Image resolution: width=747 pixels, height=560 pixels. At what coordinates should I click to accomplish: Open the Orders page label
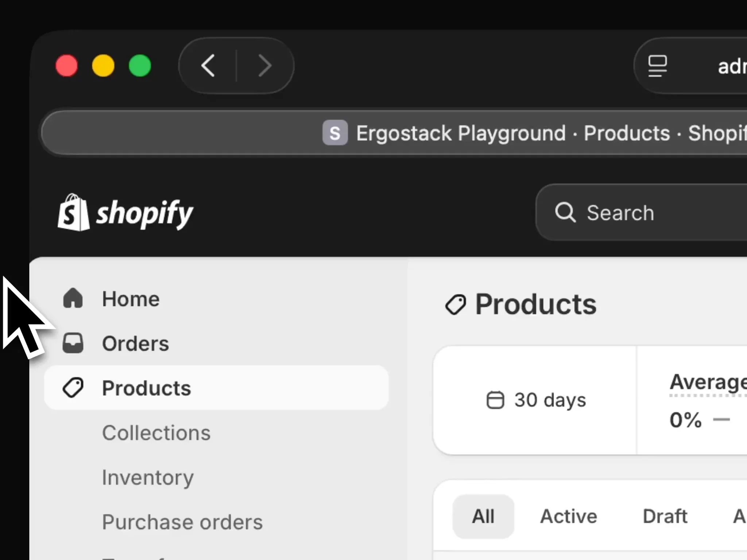pyautogui.click(x=135, y=343)
